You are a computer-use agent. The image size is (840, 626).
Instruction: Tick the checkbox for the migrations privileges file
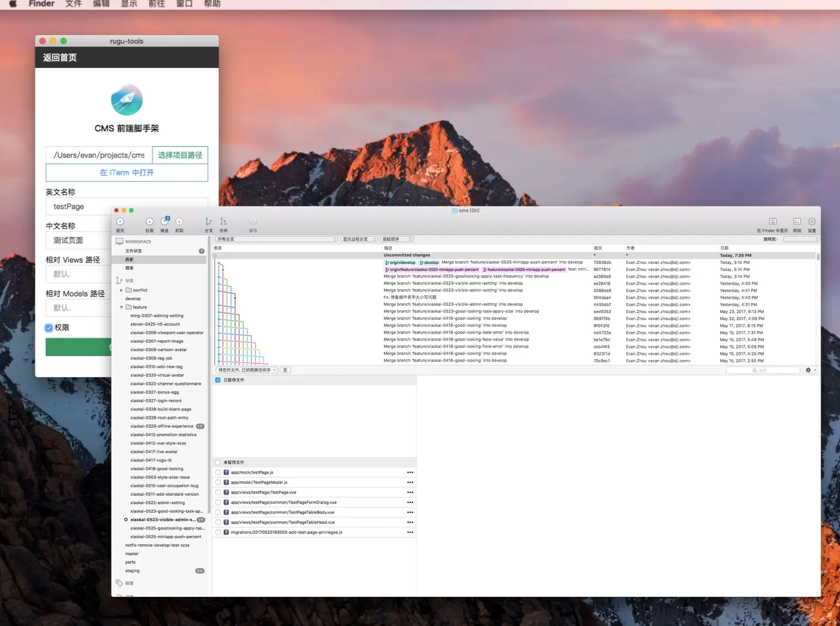coord(218,532)
